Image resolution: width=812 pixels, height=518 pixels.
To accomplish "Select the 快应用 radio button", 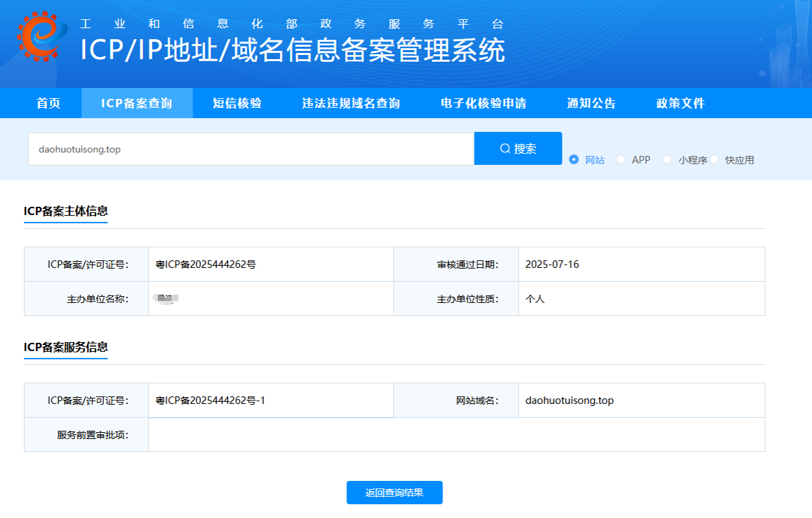I will coord(714,159).
